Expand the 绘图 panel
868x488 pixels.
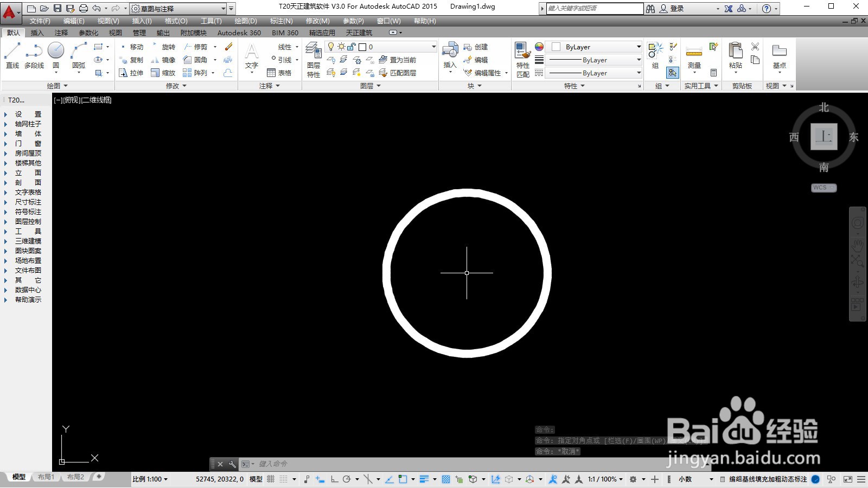coord(57,86)
